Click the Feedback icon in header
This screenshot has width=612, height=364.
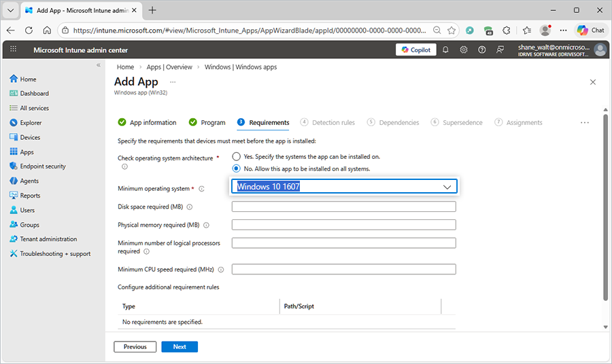[x=500, y=50]
